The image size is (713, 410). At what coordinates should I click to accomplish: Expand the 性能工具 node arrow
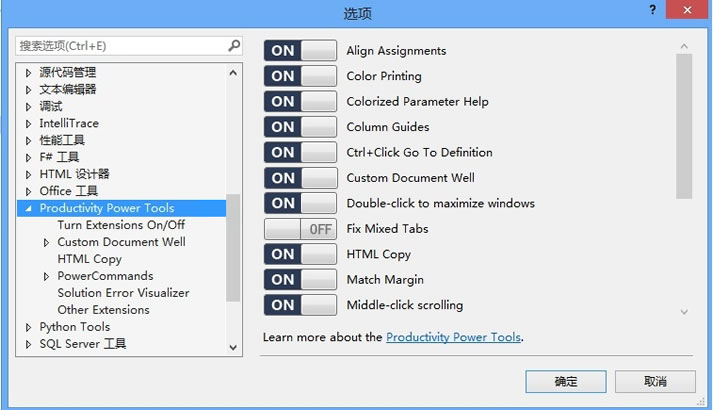pyautogui.click(x=28, y=140)
